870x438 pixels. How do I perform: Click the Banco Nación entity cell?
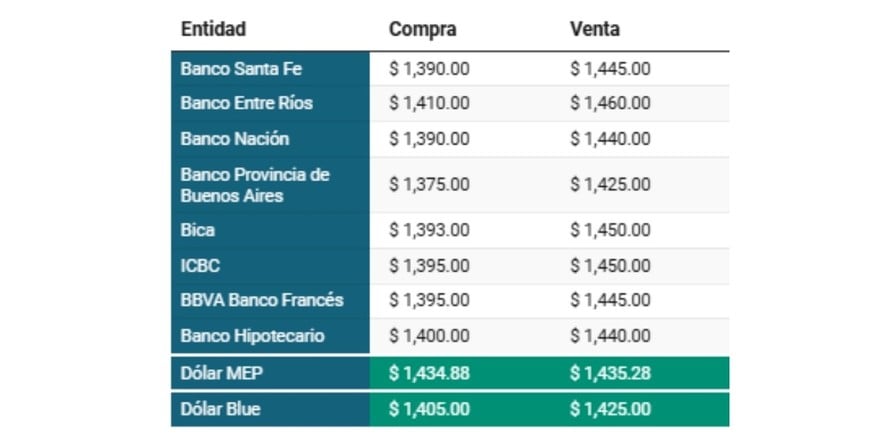(235, 138)
